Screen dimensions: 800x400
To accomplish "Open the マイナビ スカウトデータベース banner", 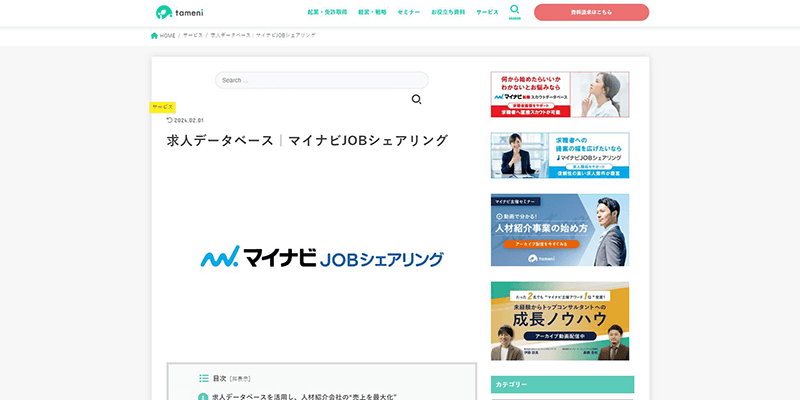I will (560, 94).
